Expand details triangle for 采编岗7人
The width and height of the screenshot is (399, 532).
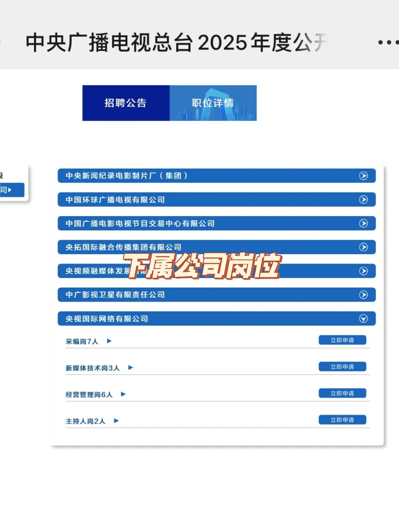click(109, 341)
